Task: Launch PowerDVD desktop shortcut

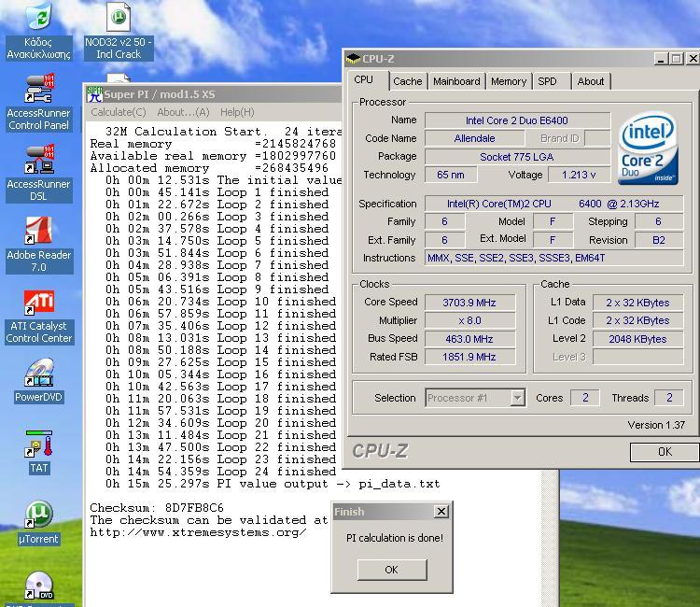Action: click(39, 381)
